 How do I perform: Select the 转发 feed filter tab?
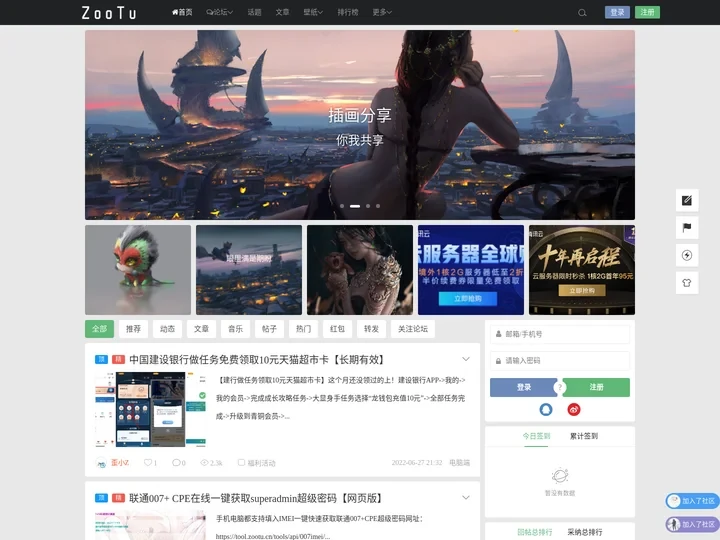(371, 329)
